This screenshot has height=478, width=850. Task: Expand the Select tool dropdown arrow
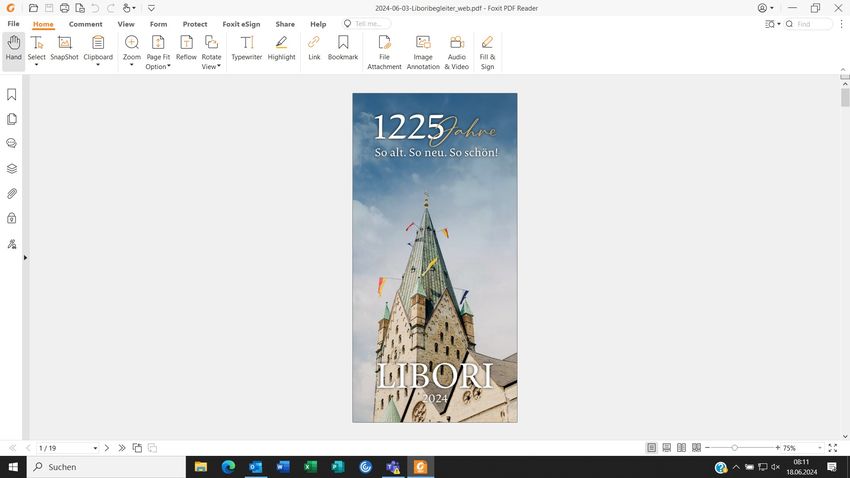coord(36,65)
